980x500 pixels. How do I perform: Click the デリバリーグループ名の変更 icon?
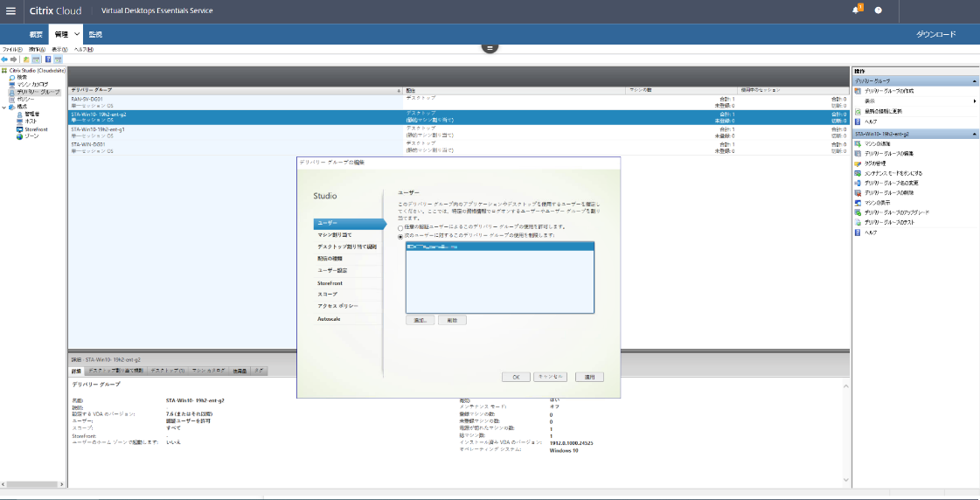858,183
